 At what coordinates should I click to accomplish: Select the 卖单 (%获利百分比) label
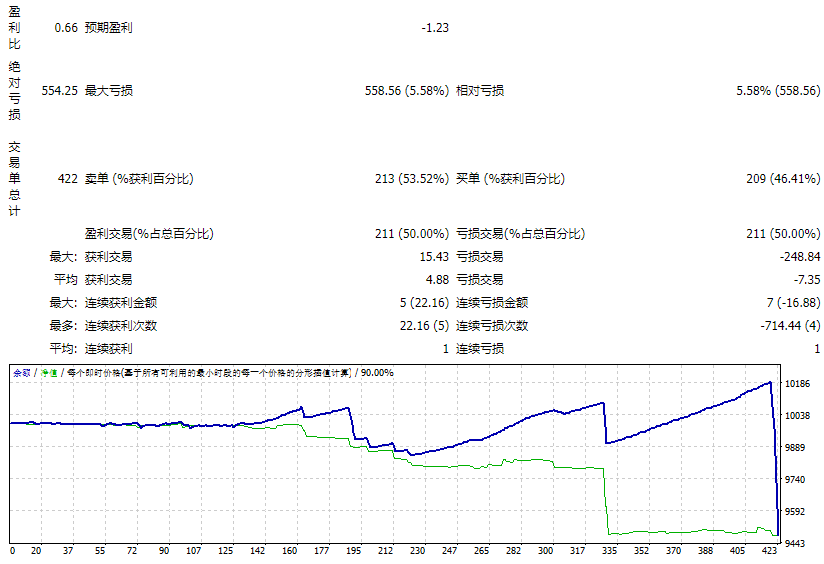pos(139,179)
